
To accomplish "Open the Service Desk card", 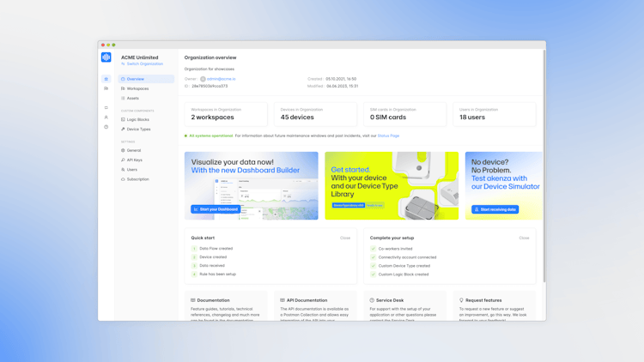I will pyautogui.click(x=405, y=306).
